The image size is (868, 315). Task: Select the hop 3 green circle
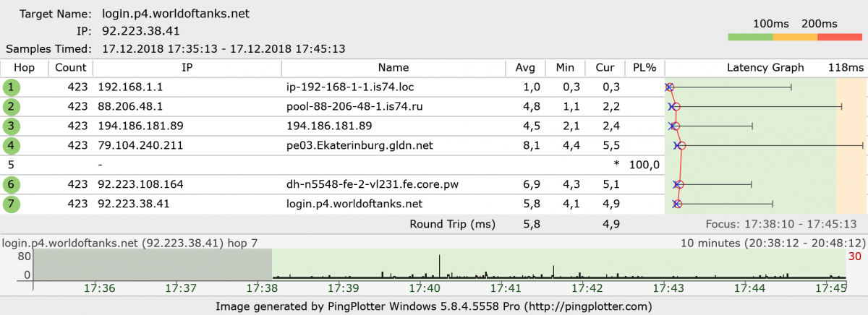[x=12, y=126]
